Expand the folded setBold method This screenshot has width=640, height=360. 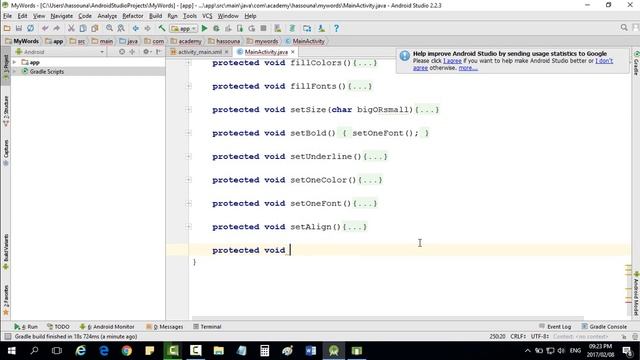[x=189, y=133]
